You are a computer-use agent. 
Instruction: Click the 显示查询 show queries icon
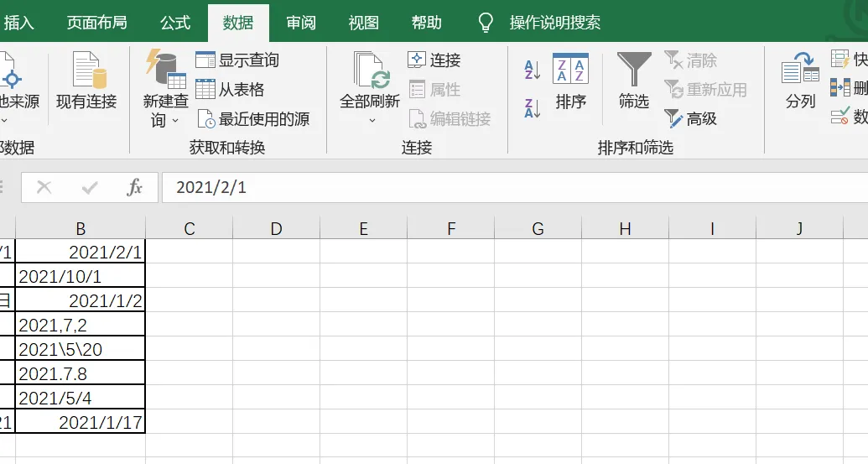(205, 60)
